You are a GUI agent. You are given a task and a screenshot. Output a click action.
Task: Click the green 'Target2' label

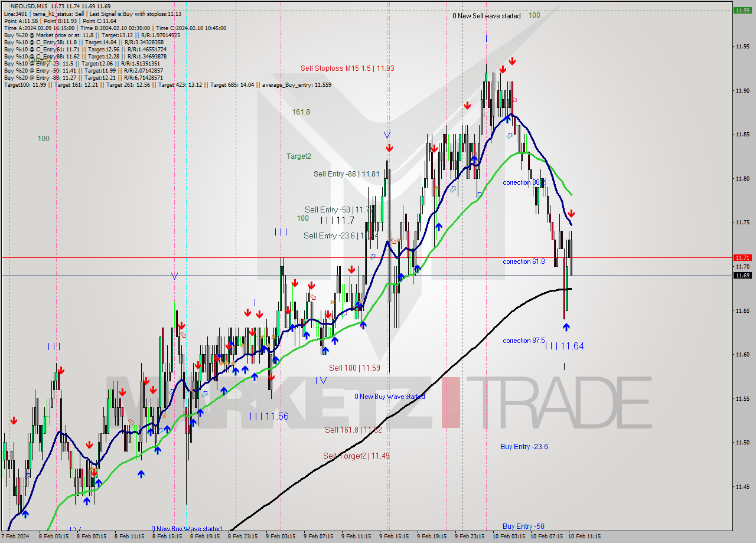[299, 156]
